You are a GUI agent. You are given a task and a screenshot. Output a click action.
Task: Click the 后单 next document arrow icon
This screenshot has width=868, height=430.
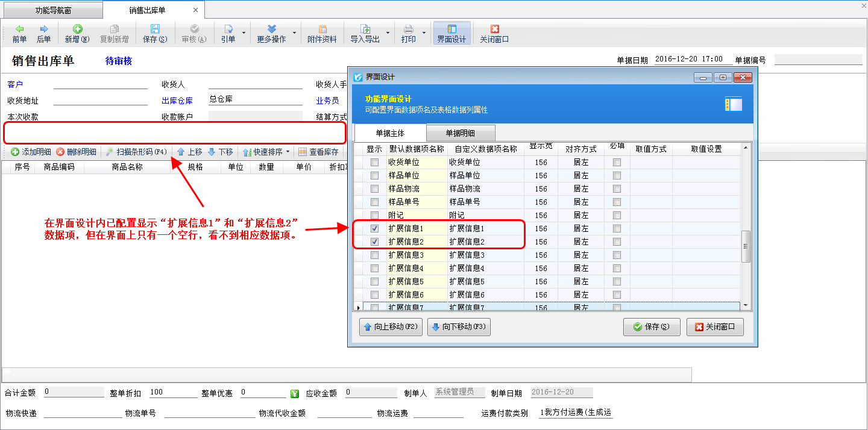tap(43, 29)
